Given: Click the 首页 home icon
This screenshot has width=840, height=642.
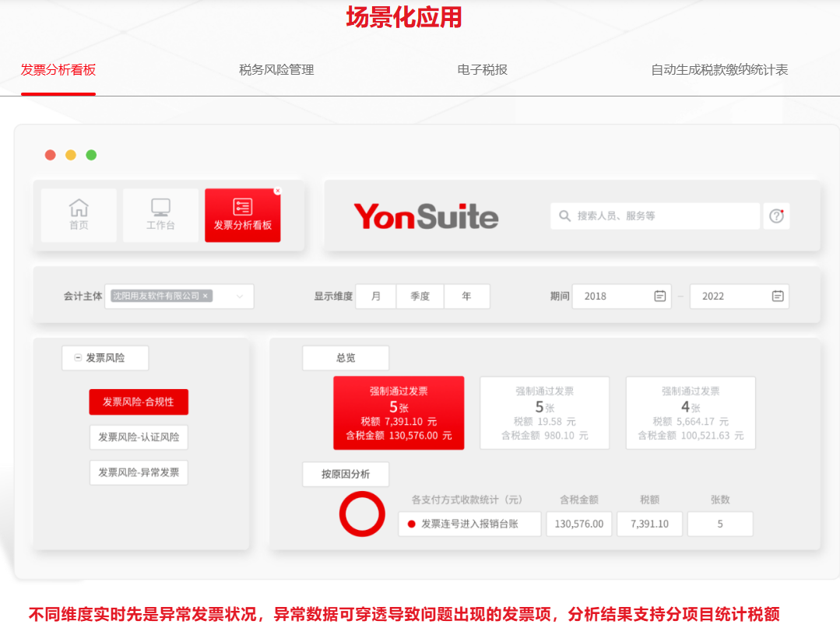Looking at the screenshot, I should [79, 208].
